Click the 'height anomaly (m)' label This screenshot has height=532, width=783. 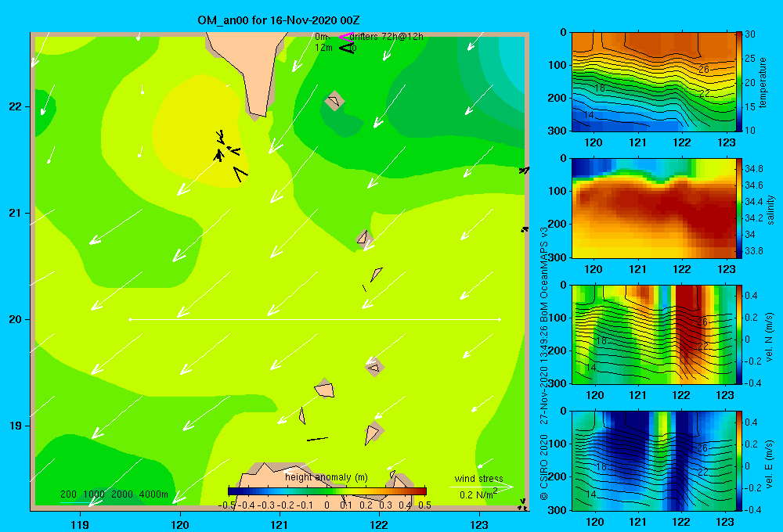click(326, 477)
